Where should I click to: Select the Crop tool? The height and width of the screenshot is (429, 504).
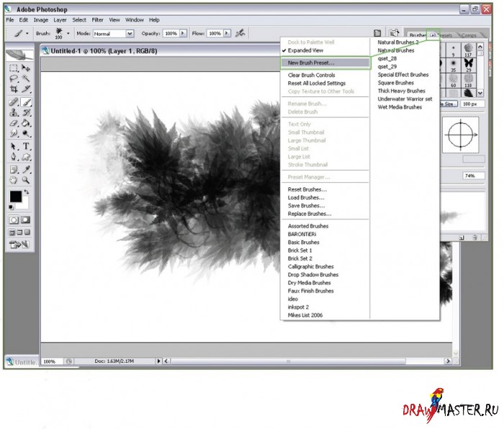tap(14, 89)
